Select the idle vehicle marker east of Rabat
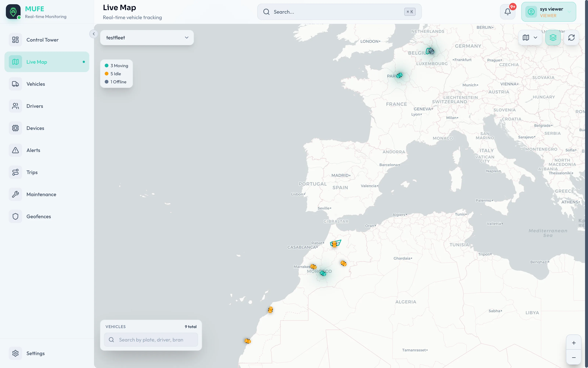Viewport: 588px width, 368px height. (334, 244)
